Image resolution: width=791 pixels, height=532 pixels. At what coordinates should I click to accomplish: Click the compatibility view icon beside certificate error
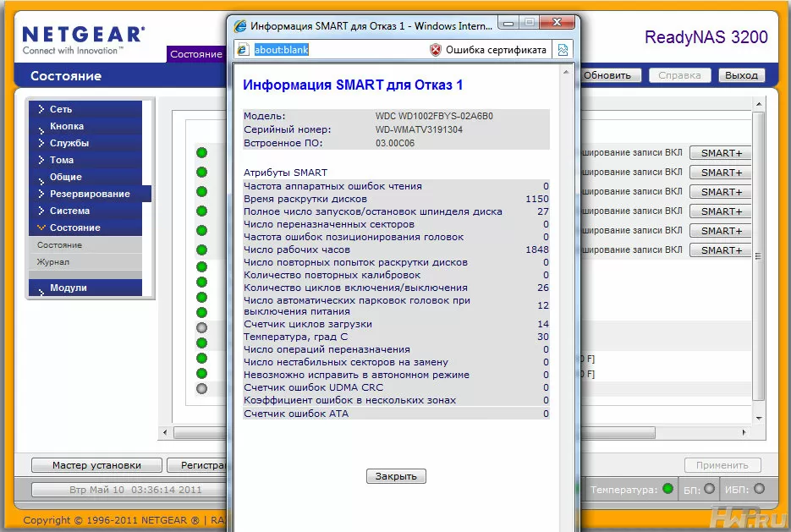pyautogui.click(x=563, y=50)
